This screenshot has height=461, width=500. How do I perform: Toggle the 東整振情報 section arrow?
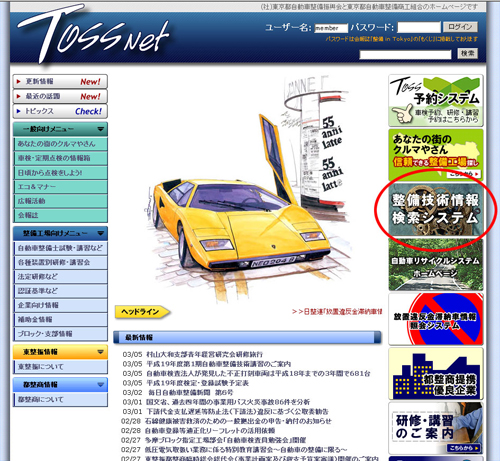100,352
